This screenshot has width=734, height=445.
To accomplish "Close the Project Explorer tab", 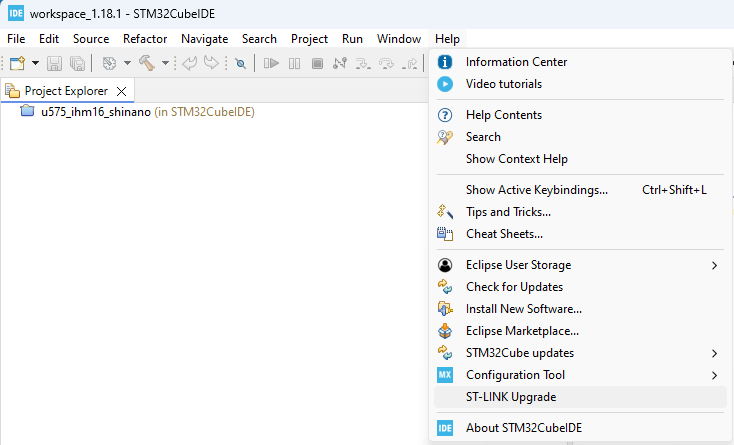I will (x=122, y=91).
